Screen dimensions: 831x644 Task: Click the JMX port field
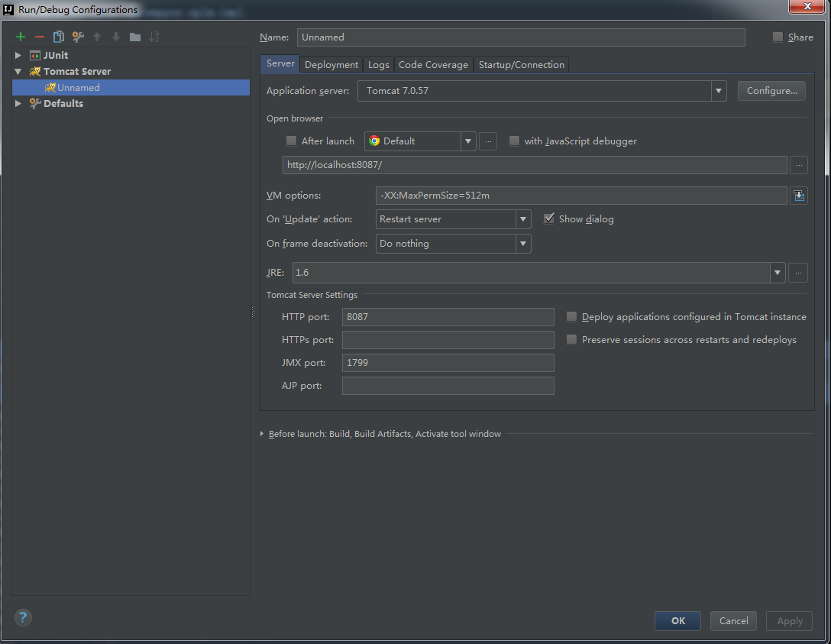448,363
